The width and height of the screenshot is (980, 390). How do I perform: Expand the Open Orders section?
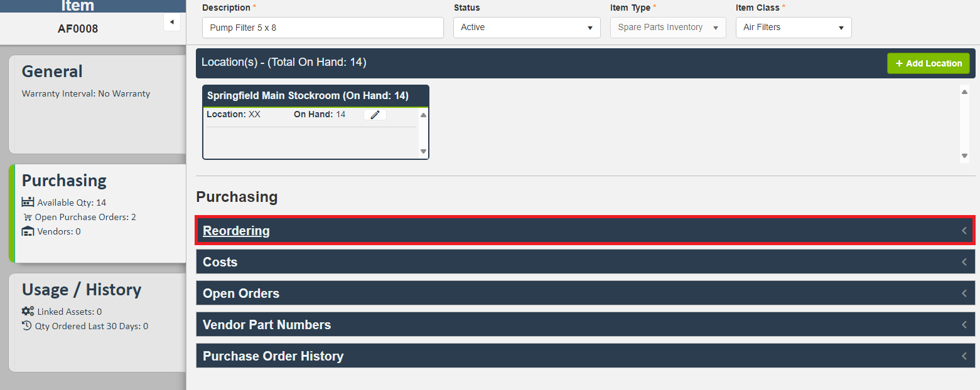click(241, 293)
